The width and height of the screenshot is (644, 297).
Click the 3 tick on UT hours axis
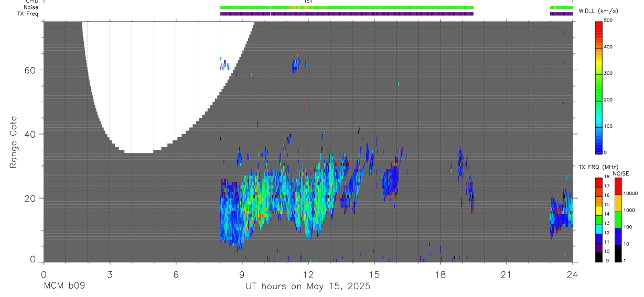tap(110, 274)
